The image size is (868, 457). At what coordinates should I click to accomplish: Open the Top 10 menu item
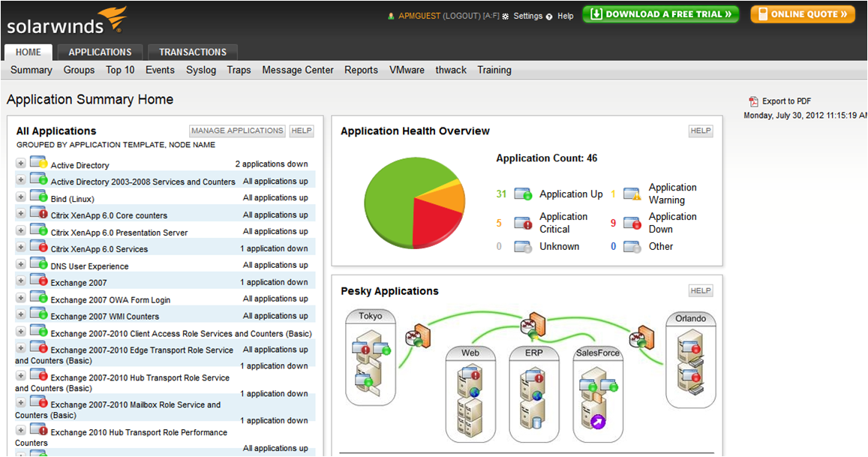pyautogui.click(x=120, y=70)
